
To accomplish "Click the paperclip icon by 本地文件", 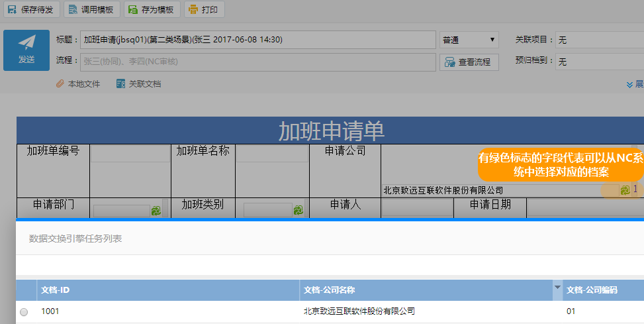I will click(60, 84).
